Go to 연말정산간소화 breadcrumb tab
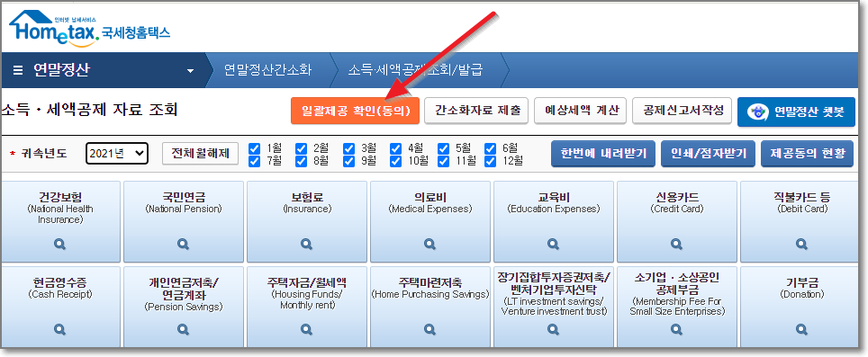Image resolution: width=868 pixels, height=357 pixels. pyautogui.click(x=267, y=70)
